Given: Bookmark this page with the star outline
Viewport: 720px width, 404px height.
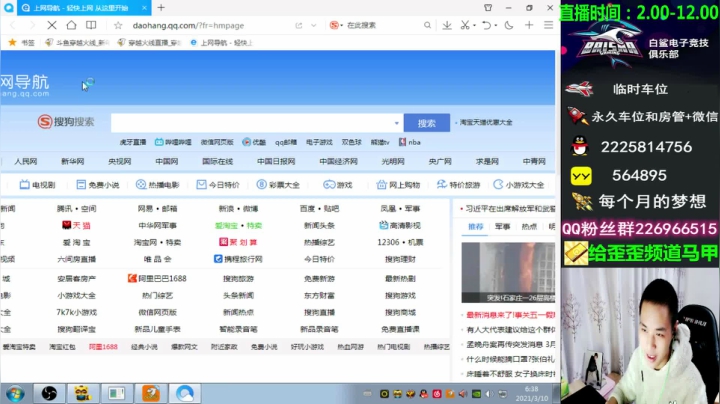Looking at the screenshot, I should [x=118, y=25].
